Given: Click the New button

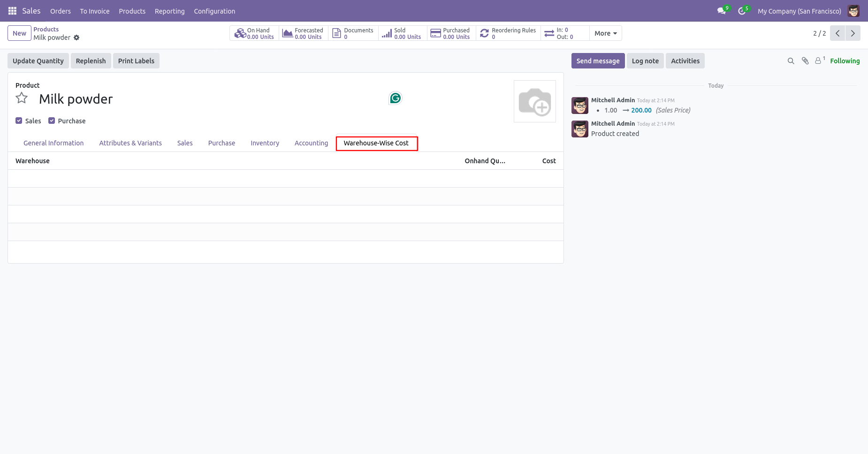Looking at the screenshot, I should click(x=20, y=33).
